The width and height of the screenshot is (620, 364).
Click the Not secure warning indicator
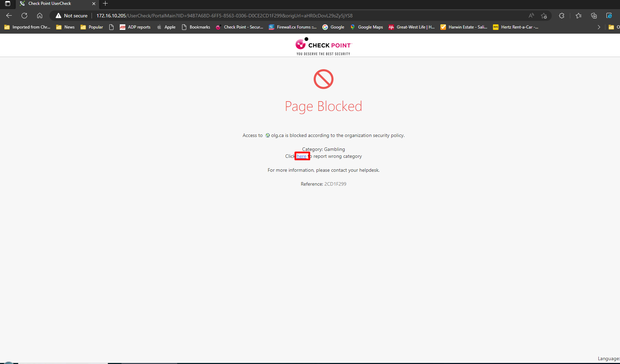[71, 16]
